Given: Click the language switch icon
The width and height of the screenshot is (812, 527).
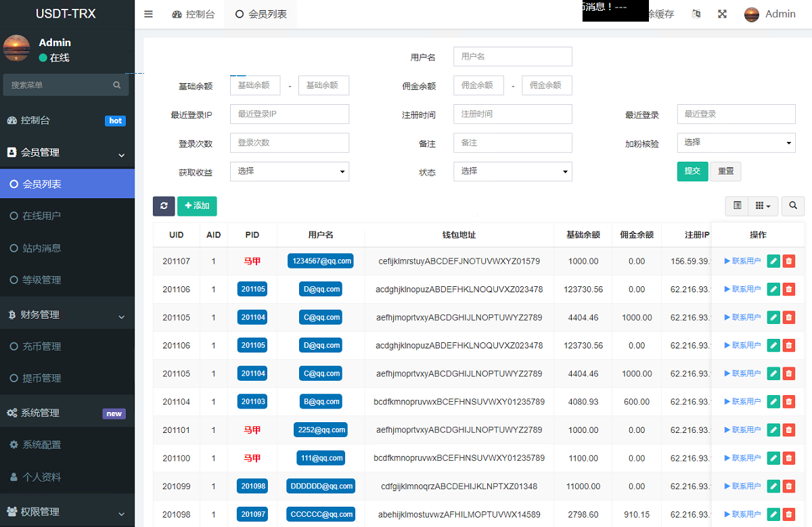Looking at the screenshot, I should point(696,14).
